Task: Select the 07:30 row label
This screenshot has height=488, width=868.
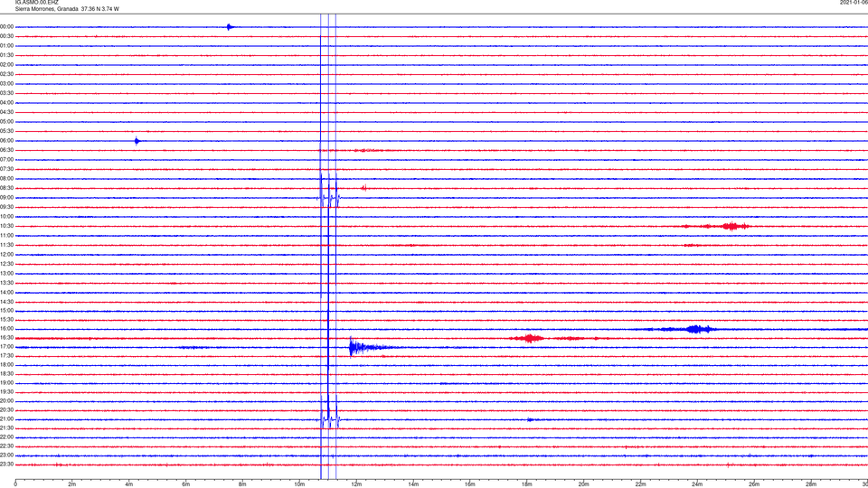Action: click(x=6, y=169)
